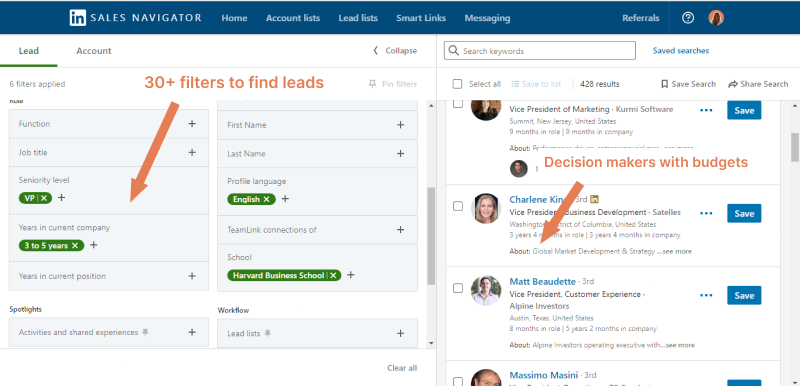Remove the English profile language chip
800x386 pixels.
point(266,199)
